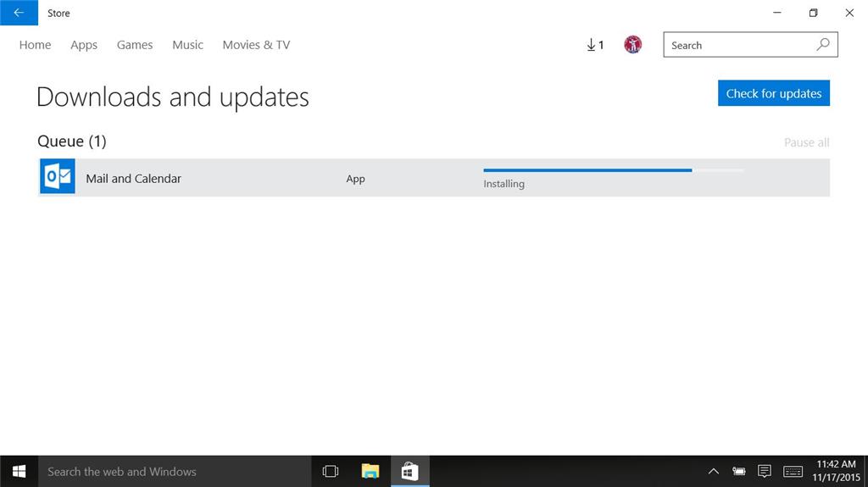The height and width of the screenshot is (487, 868).
Task: Click Search the web and Windows box
Action: [175, 472]
